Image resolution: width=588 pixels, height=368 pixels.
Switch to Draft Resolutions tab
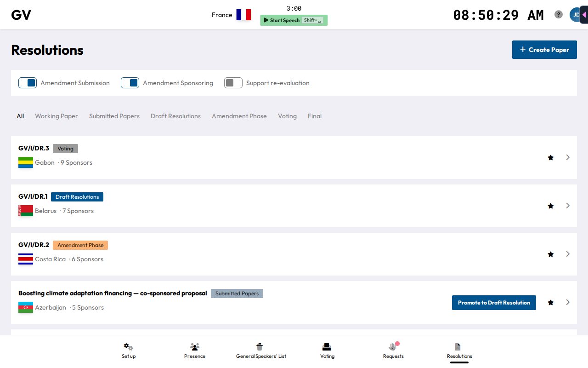(x=175, y=116)
